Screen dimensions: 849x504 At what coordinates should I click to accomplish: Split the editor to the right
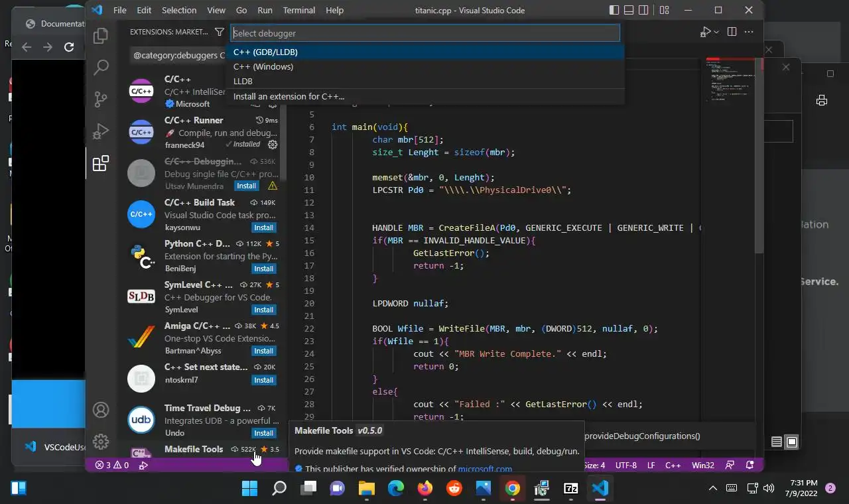pos(732,32)
